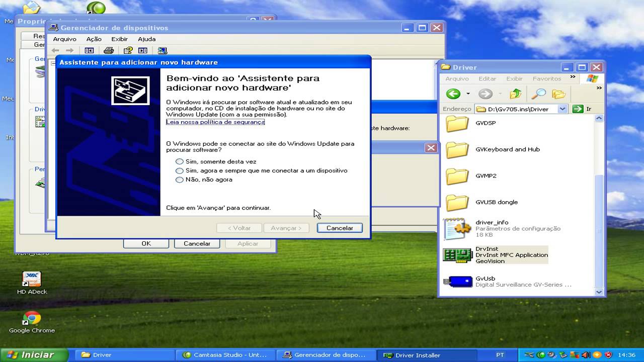Click Cancelar in the properties dialog
This screenshot has height=362, width=644.
(x=197, y=243)
